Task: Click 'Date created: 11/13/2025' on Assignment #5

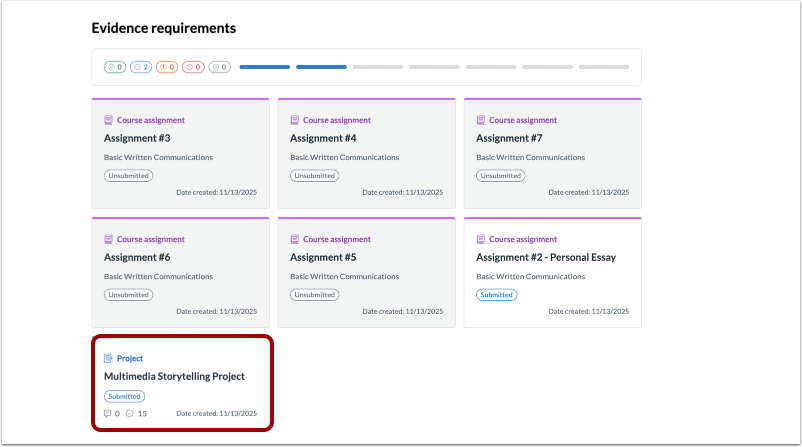Action: [403, 311]
